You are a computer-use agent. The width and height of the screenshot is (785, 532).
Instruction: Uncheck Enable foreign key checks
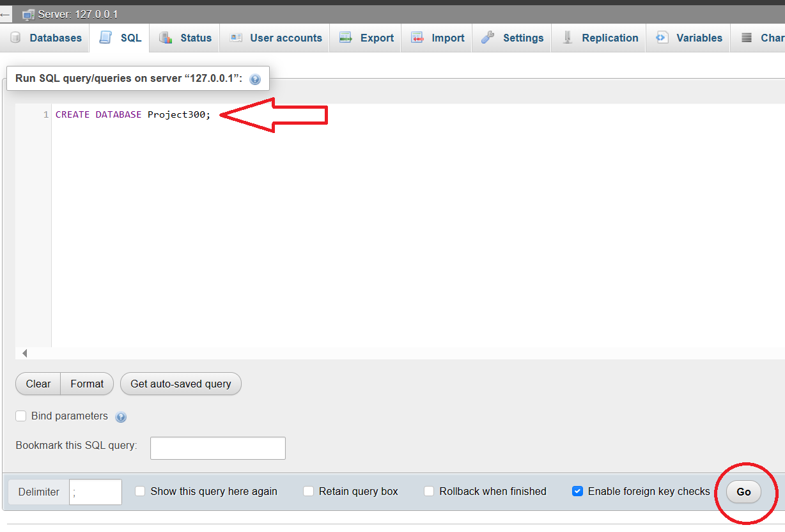[x=577, y=491]
